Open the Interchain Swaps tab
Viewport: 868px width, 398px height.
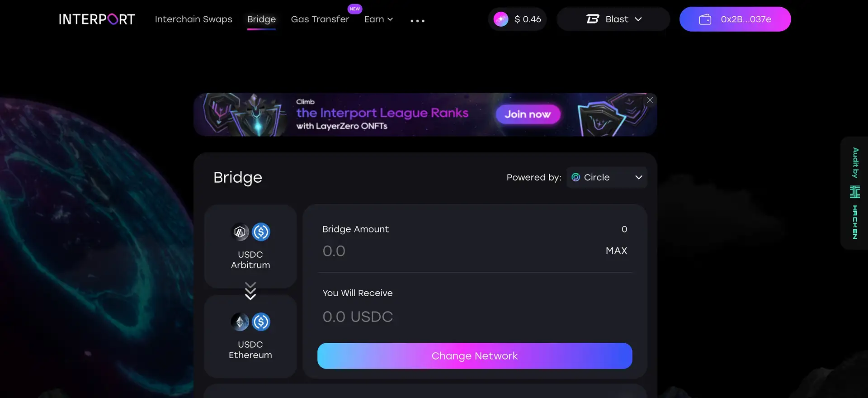tap(193, 19)
